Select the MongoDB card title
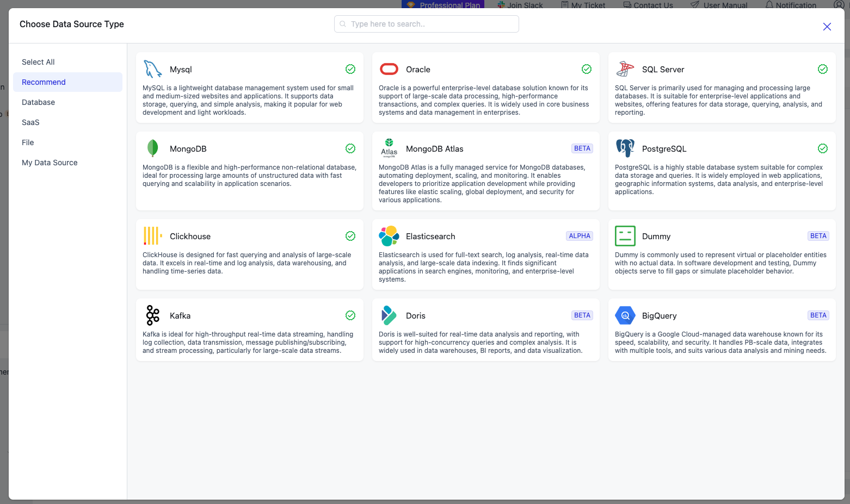 click(x=188, y=149)
